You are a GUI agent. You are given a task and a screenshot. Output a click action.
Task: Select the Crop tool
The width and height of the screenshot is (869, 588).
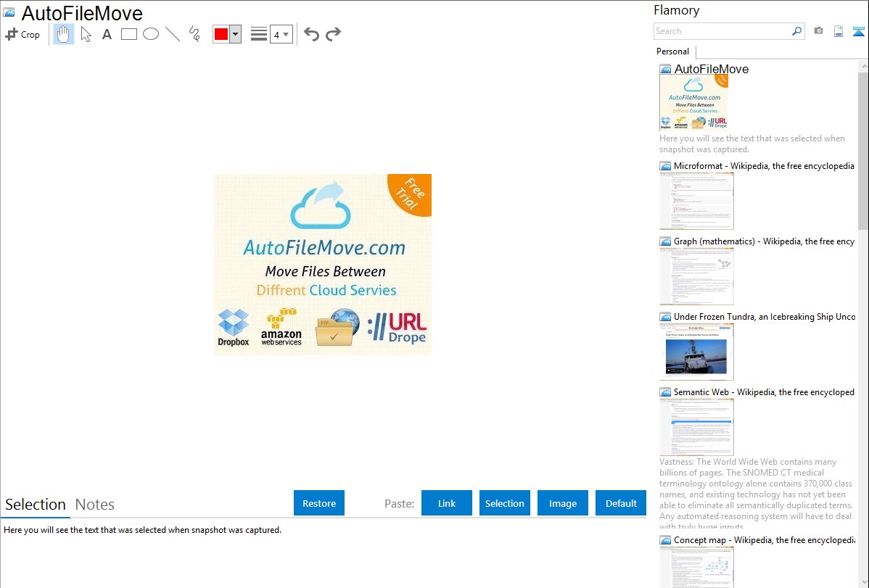[22, 34]
